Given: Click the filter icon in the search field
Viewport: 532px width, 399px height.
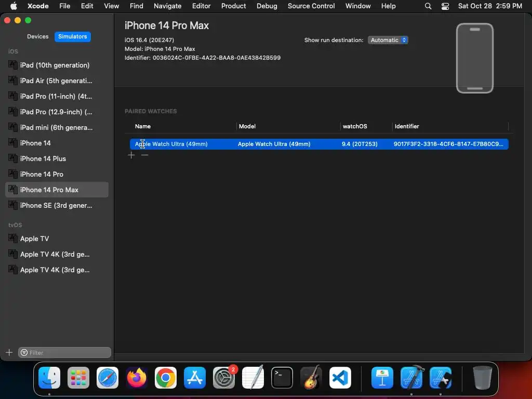Looking at the screenshot, I should (x=24, y=353).
